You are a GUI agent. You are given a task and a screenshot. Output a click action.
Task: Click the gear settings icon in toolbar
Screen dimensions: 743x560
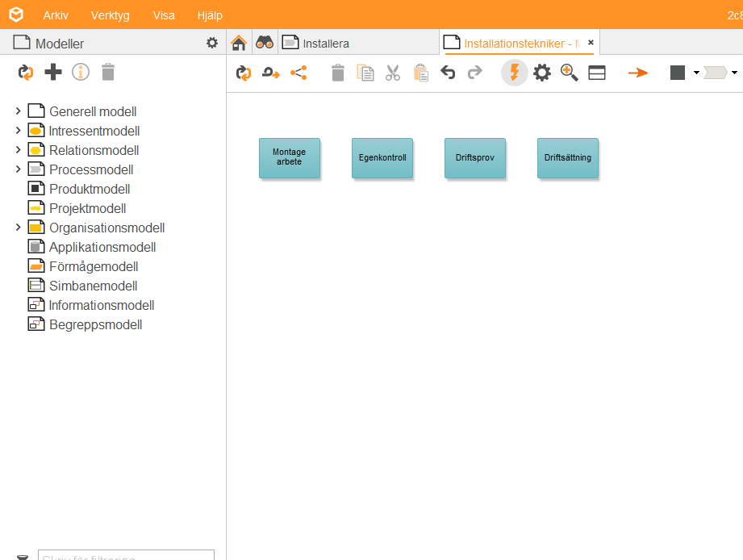pos(542,73)
